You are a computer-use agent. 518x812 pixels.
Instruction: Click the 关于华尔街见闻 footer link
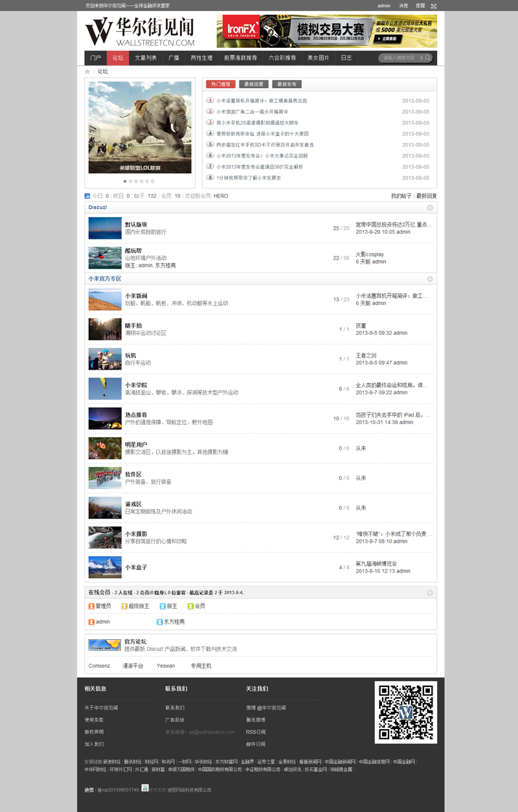tap(102, 708)
